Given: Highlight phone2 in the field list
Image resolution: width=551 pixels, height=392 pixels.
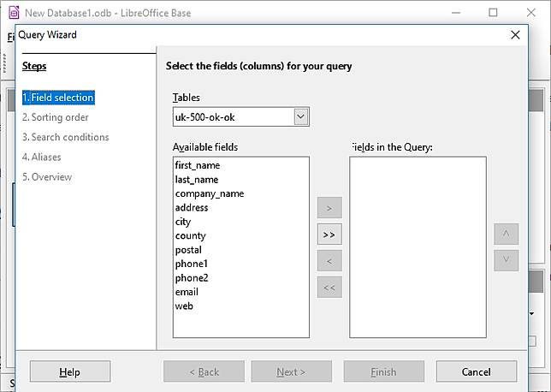Looking at the screenshot, I should (x=192, y=277).
